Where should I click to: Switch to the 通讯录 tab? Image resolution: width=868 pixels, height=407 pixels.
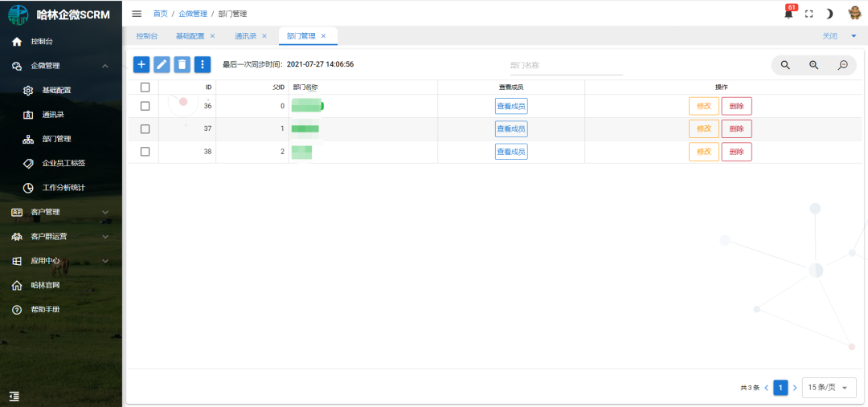[245, 36]
